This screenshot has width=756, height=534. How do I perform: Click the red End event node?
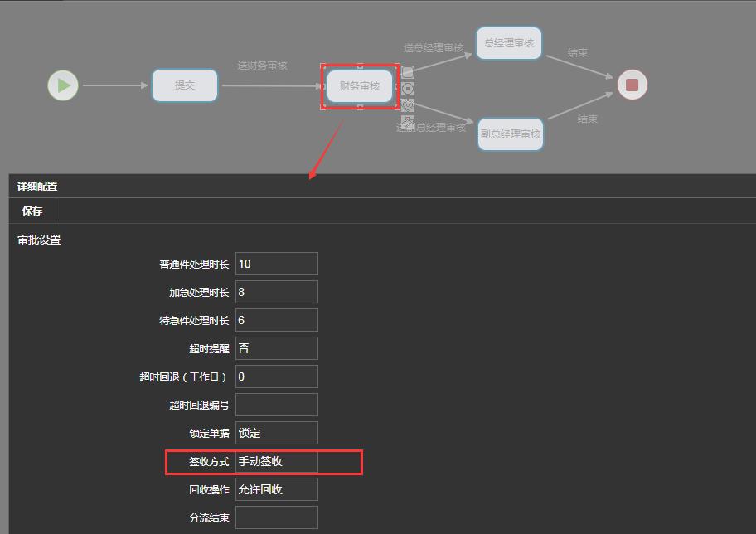(632, 85)
